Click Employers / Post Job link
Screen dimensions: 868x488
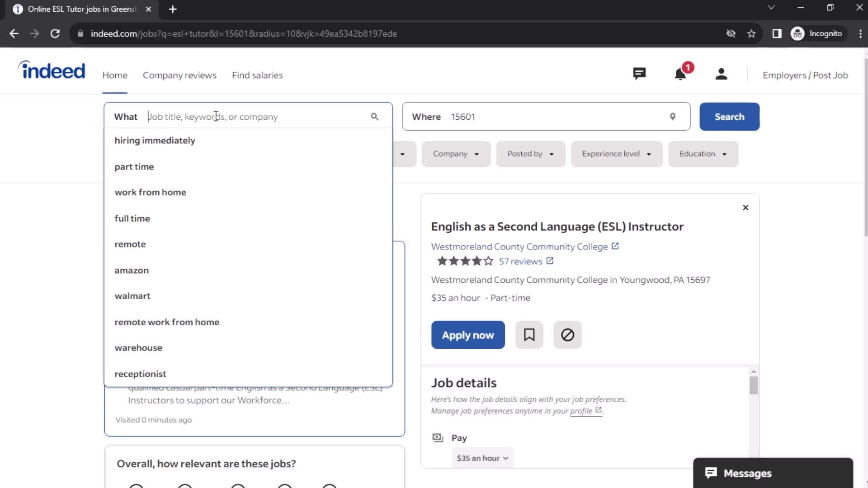806,75
